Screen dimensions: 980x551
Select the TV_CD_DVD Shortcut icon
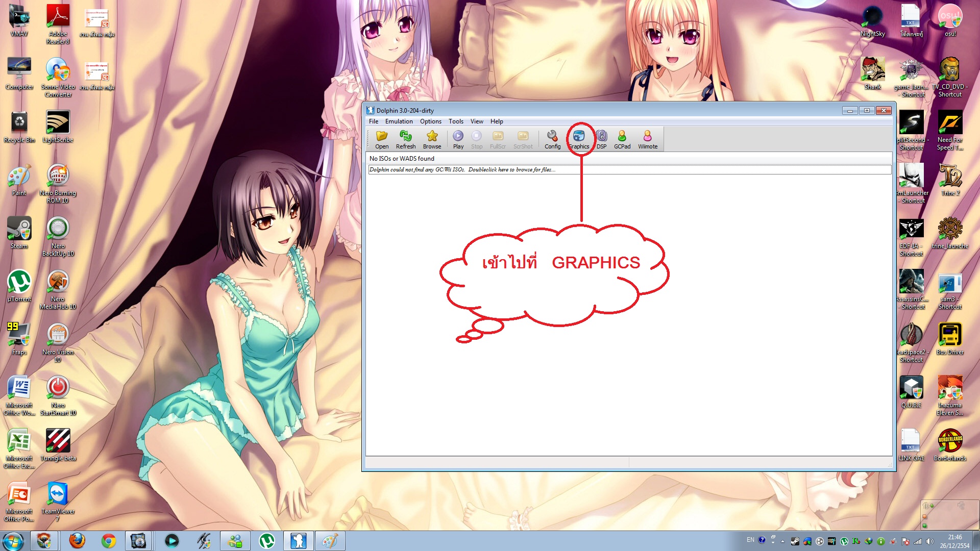(950, 77)
